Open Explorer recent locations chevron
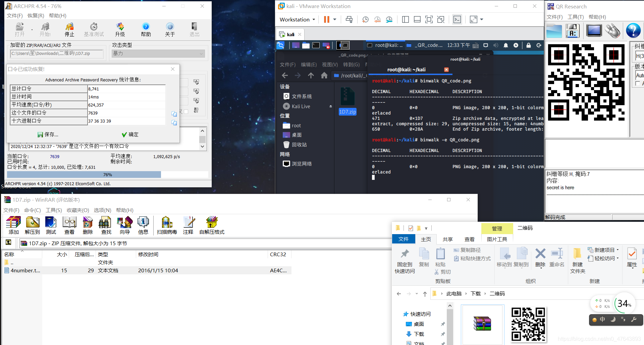This screenshot has width=644, height=345. (x=417, y=294)
